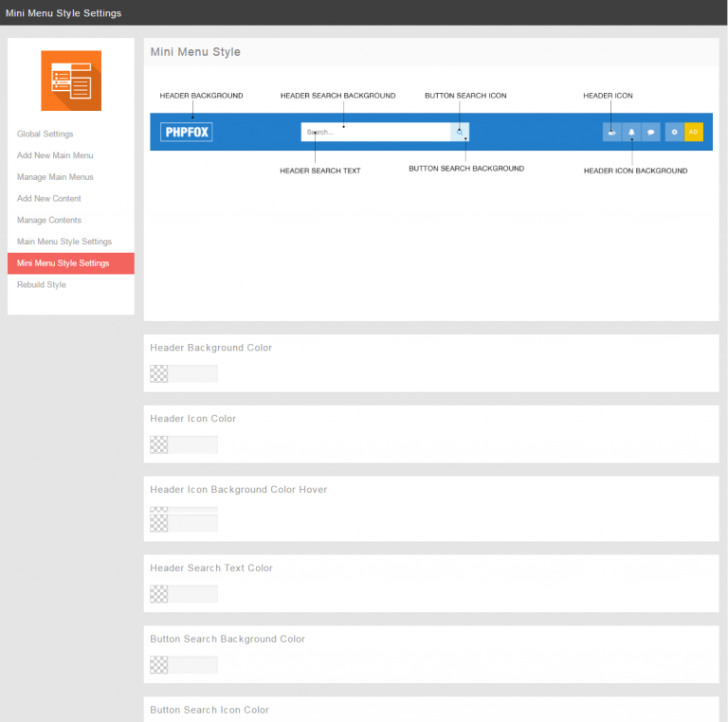Viewport: 728px width, 722px height.
Task: Click the orange menu module logo
Action: [x=71, y=81]
